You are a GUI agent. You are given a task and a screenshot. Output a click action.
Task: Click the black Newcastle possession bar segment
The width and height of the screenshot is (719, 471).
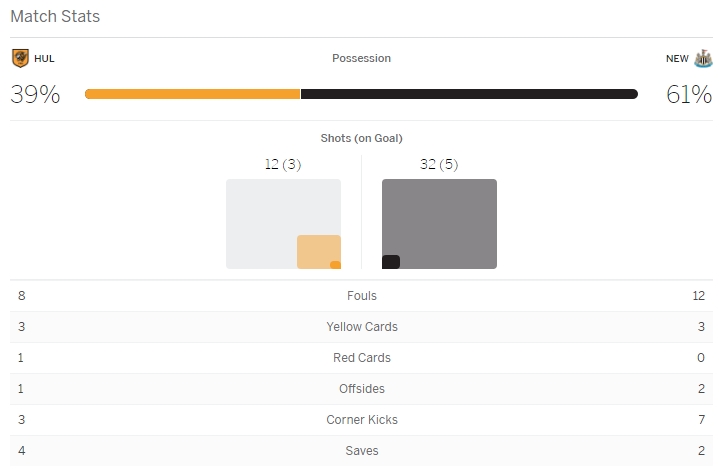[x=468, y=94]
